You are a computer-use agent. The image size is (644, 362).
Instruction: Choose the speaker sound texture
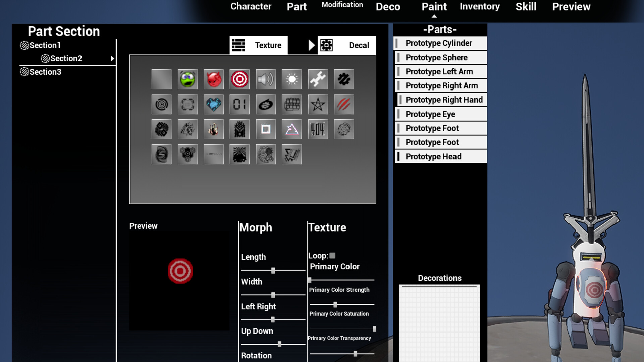pos(266,79)
